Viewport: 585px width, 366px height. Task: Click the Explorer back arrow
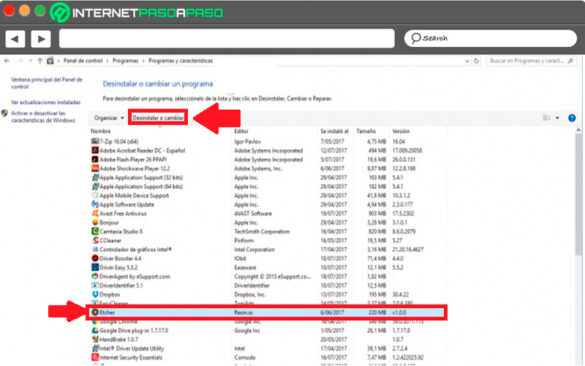tap(7, 60)
